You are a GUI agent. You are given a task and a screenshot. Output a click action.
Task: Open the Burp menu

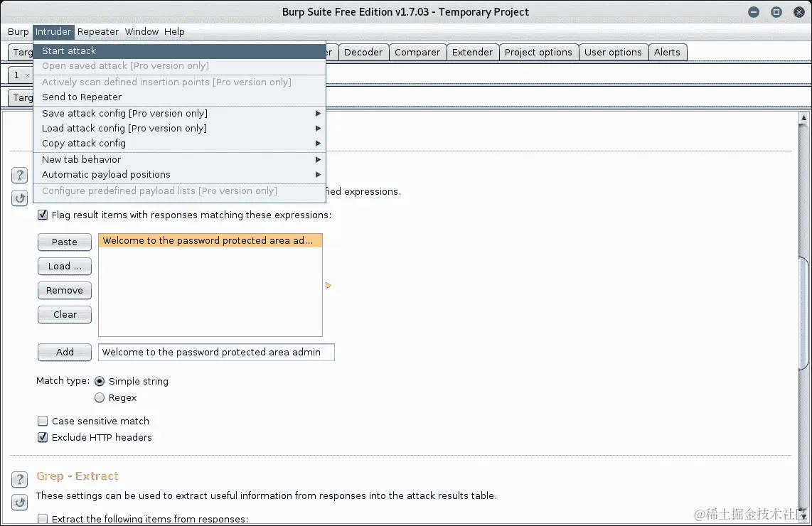18,31
